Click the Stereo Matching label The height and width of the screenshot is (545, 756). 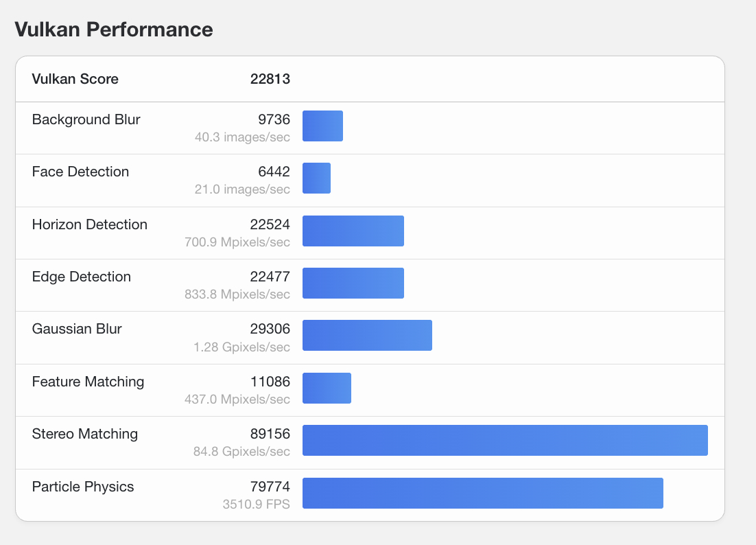[84, 434]
